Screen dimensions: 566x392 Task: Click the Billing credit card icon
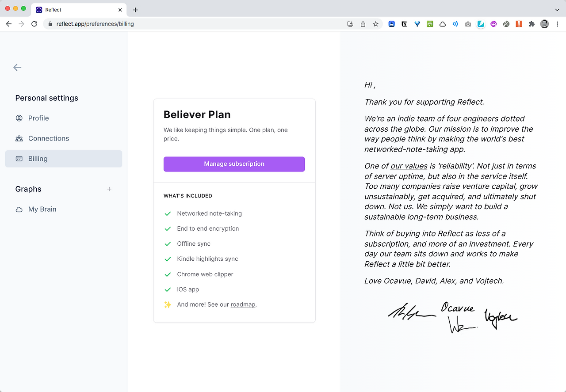click(19, 159)
